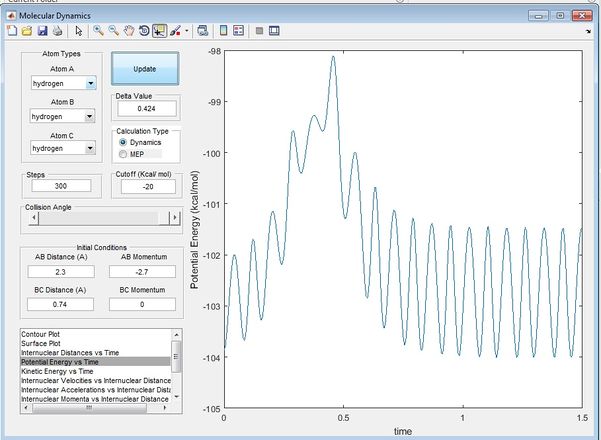Screen dimensions: 601x440
Task: Click the plot list's scroll down arrow
Action: (x=176, y=397)
